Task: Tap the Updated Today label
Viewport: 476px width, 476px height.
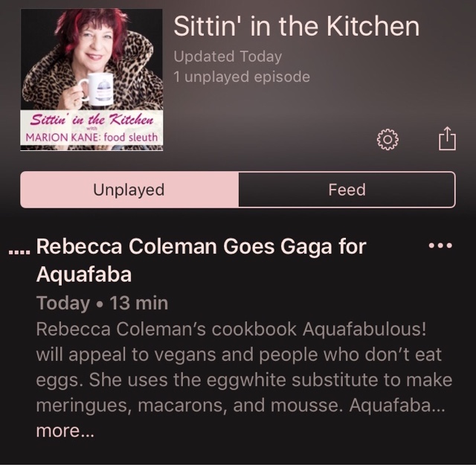Action: [x=228, y=57]
